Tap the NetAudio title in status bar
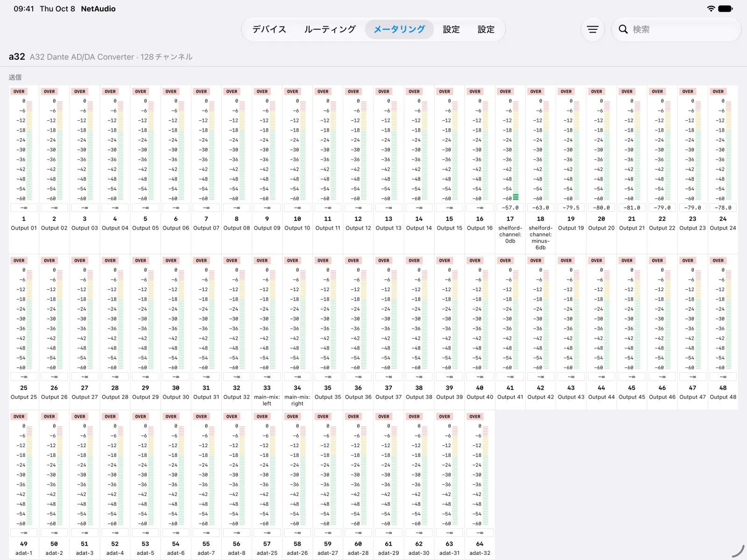This screenshot has width=747, height=560. click(x=98, y=8)
